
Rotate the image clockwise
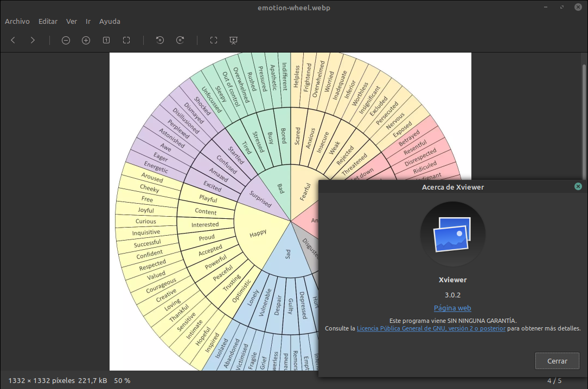click(180, 40)
